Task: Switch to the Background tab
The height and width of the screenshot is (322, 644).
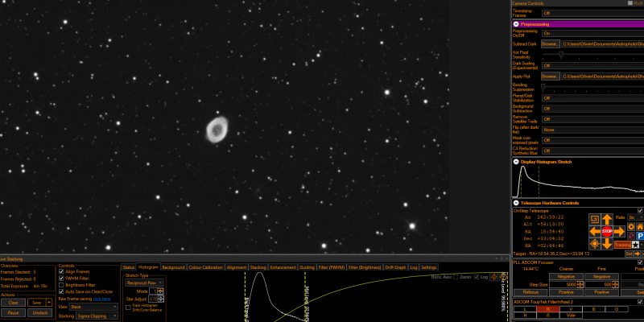Action: click(x=173, y=267)
